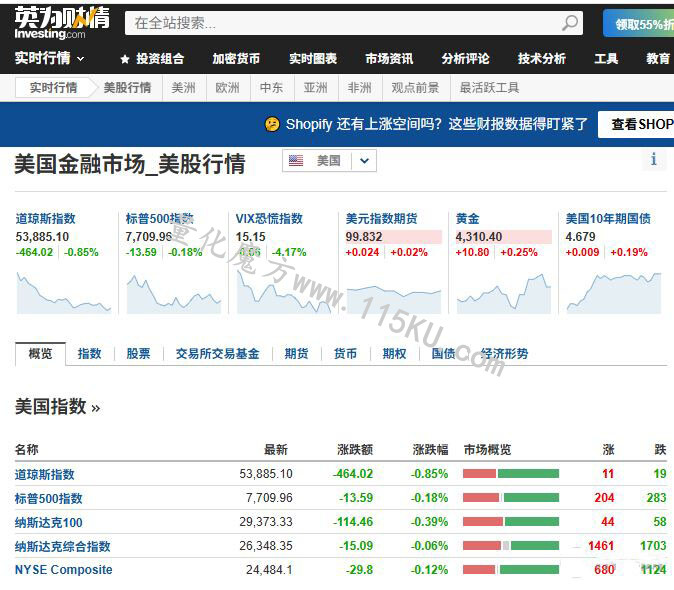Click the 道琼斯指数 mini chart
The image size is (674, 590).
click(64, 292)
